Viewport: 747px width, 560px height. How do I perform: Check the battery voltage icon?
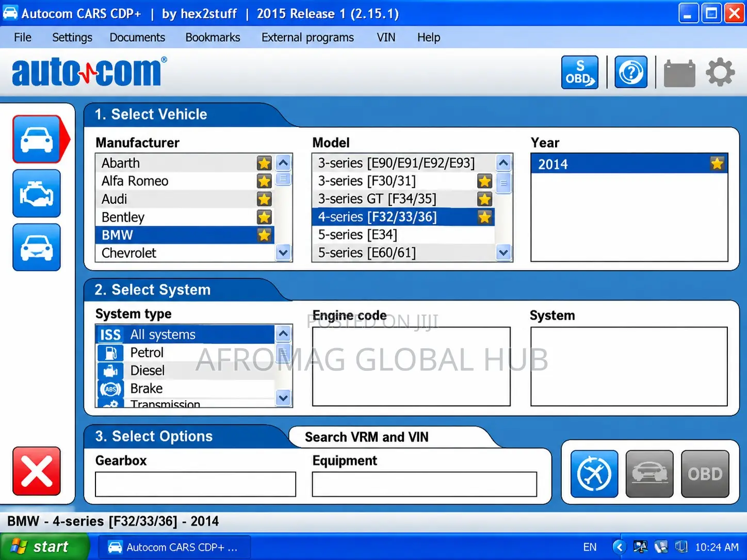pos(679,73)
